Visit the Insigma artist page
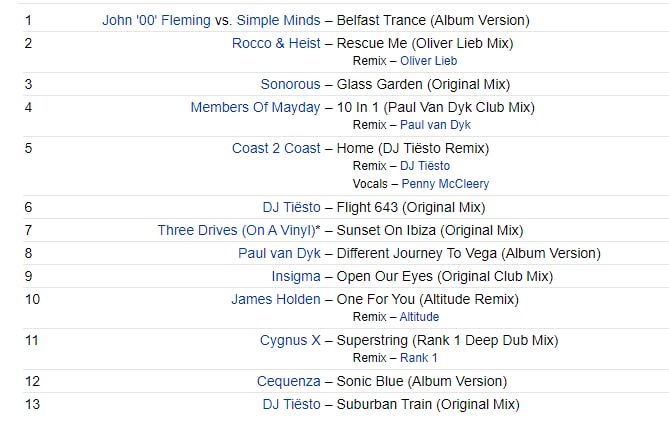669x434 pixels. point(296,277)
